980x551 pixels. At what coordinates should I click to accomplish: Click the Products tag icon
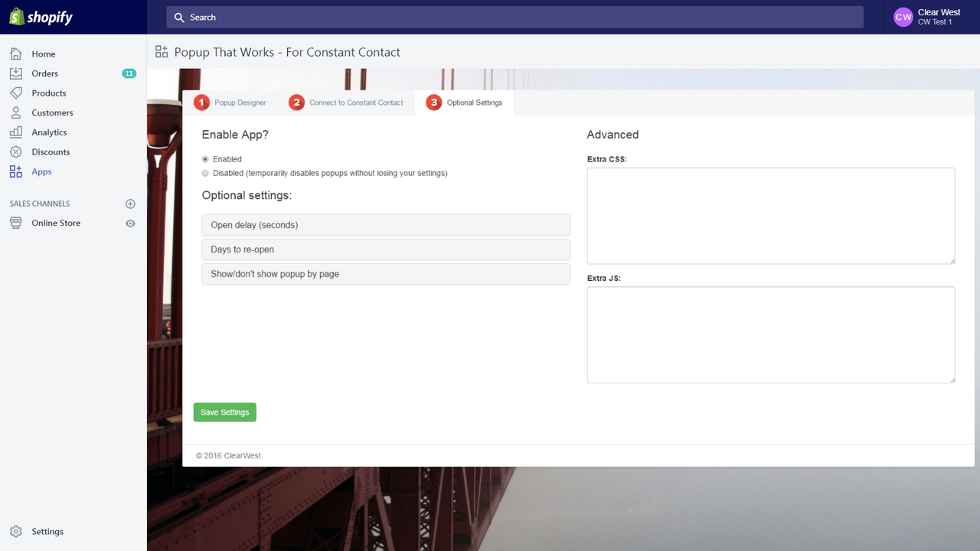point(16,93)
